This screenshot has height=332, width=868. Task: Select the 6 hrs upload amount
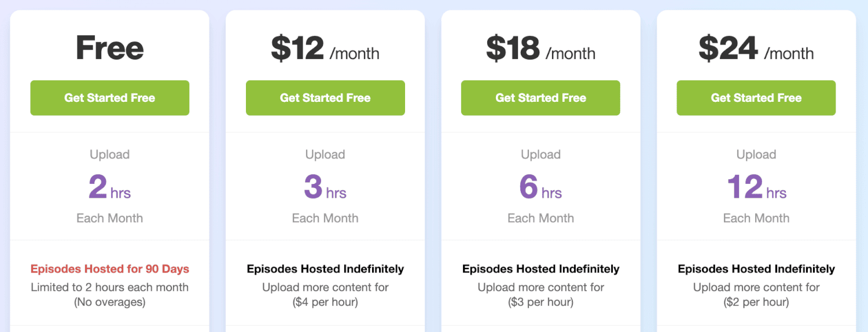pos(540,187)
